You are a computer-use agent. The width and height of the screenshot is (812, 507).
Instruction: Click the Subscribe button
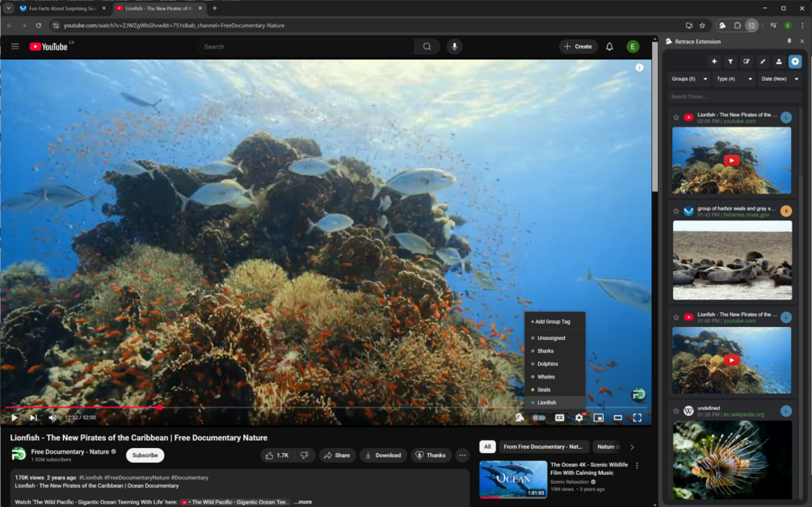[145, 455]
